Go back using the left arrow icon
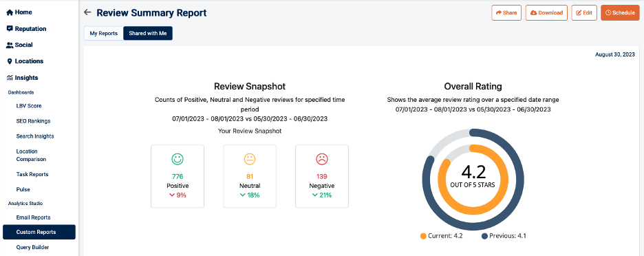644x256 pixels. (x=87, y=12)
